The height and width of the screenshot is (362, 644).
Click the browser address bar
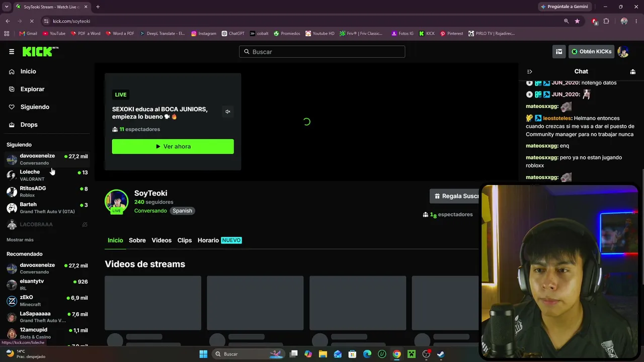tap(302, 21)
